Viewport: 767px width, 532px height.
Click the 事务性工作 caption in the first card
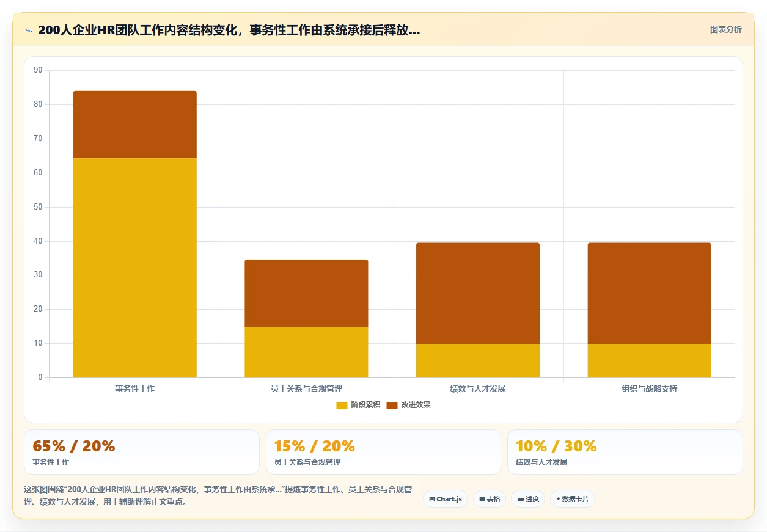(51, 462)
